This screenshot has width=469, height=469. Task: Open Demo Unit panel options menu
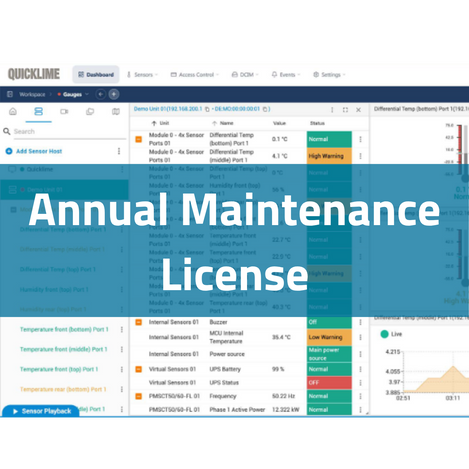click(x=332, y=110)
